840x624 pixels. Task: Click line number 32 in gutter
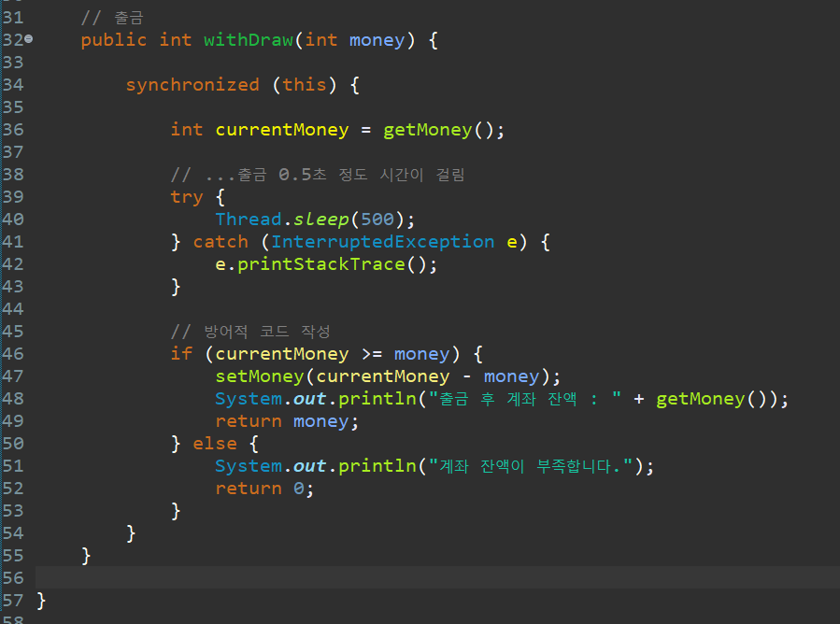[x=13, y=40]
